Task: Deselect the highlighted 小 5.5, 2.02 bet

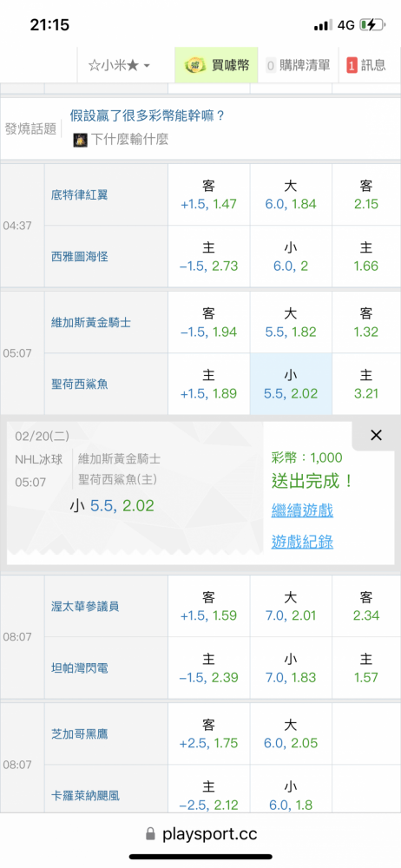Action: (291, 385)
